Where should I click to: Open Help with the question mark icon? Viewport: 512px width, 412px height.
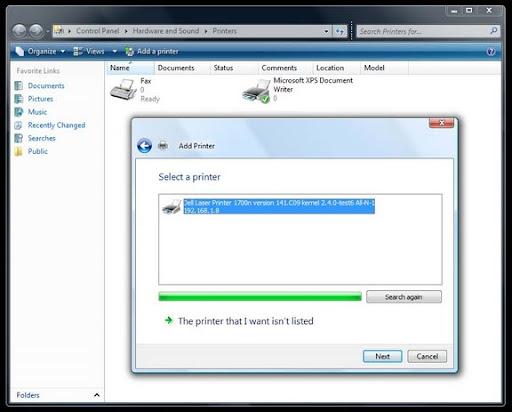491,51
